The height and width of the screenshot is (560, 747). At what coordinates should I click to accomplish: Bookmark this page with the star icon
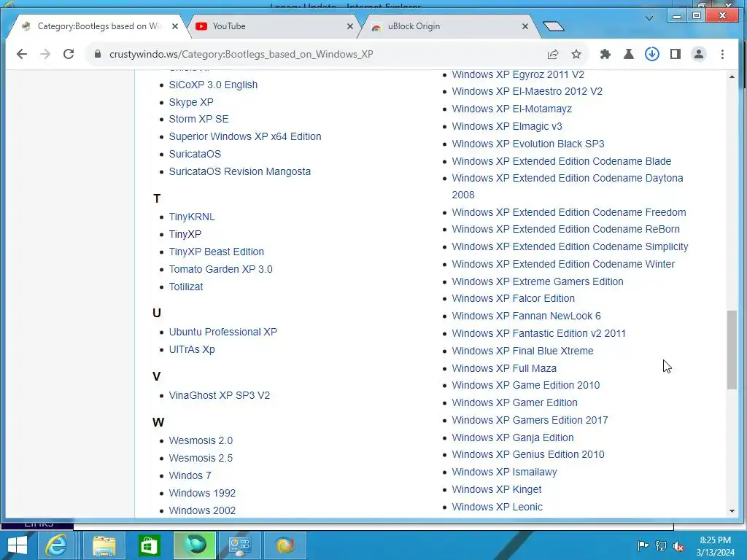point(576,54)
